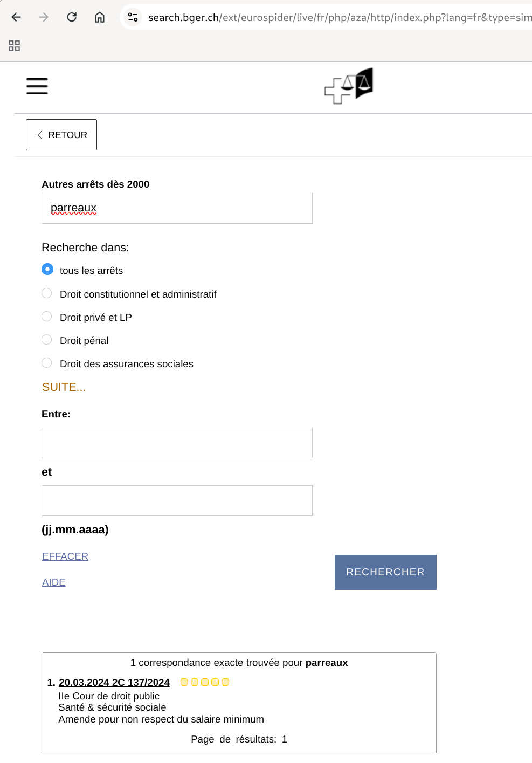
Task: Expand more options via SUITE...
Action: click(64, 387)
